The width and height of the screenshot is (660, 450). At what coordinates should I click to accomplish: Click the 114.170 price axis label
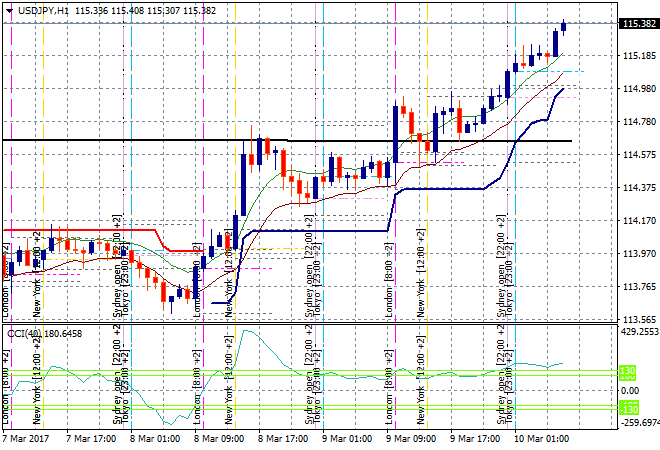(x=638, y=221)
